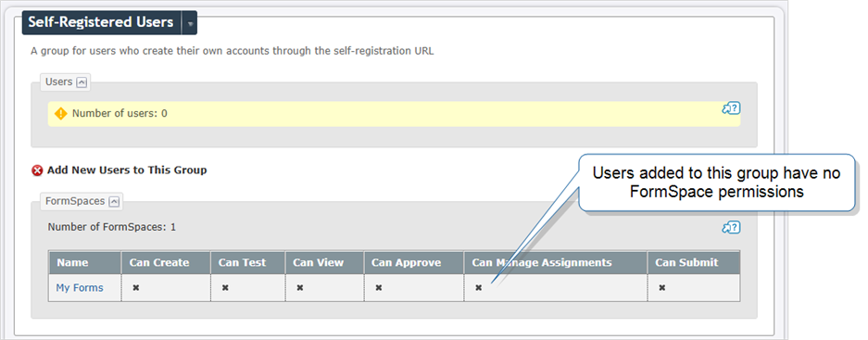Open the My Forms link

(79, 288)
